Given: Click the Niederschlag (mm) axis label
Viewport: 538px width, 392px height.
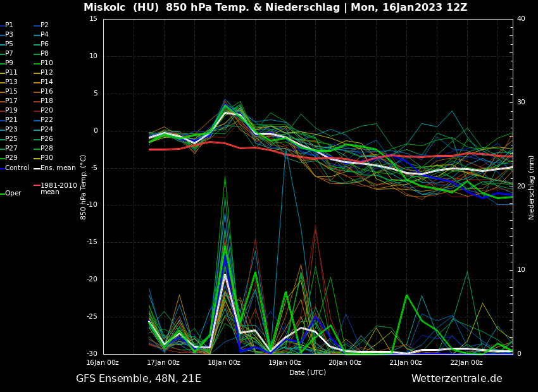Looking at the screenshot, I should [532, 187].
